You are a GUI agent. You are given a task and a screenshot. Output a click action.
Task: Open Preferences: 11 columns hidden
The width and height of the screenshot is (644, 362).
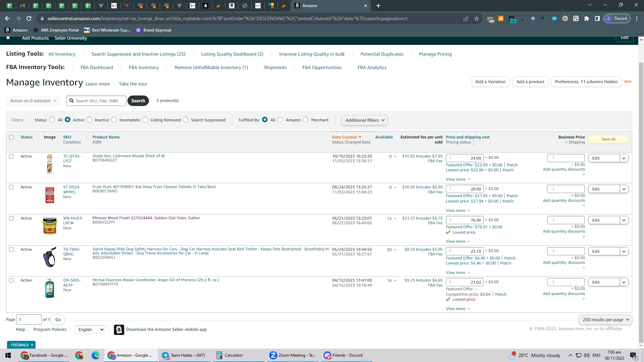[586, 81]
